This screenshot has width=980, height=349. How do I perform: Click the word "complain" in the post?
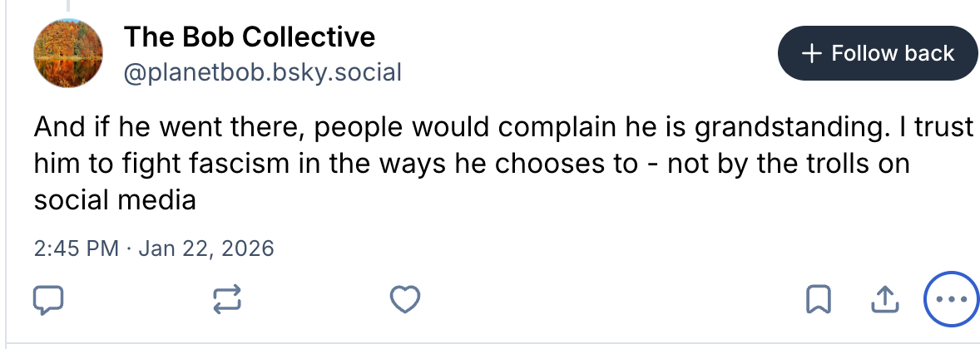(x=543, y=129)
